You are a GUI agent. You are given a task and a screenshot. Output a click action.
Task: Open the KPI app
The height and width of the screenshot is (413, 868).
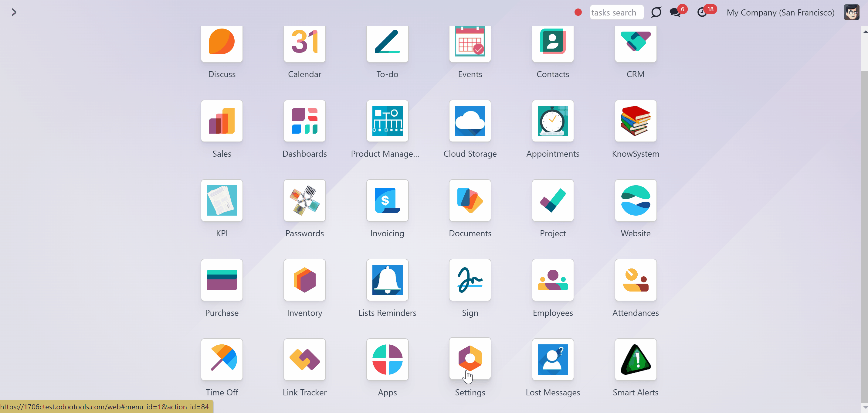pos(222,201)
